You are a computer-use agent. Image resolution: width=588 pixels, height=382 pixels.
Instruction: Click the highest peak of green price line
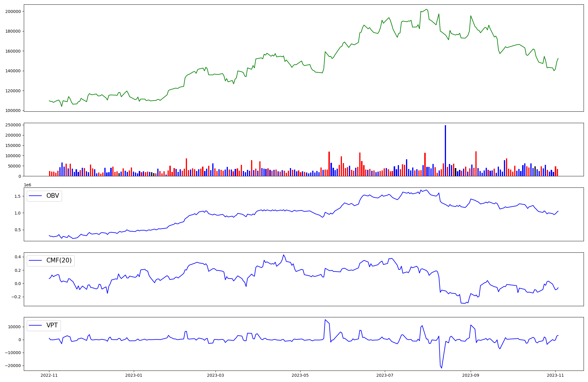427,9
